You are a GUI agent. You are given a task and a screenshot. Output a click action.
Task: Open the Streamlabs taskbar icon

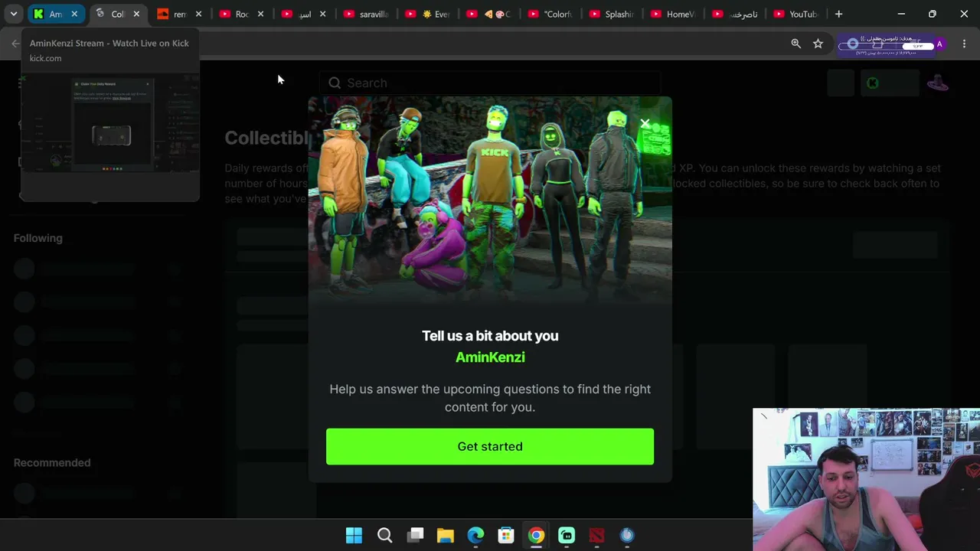click(x=567, y=536)
